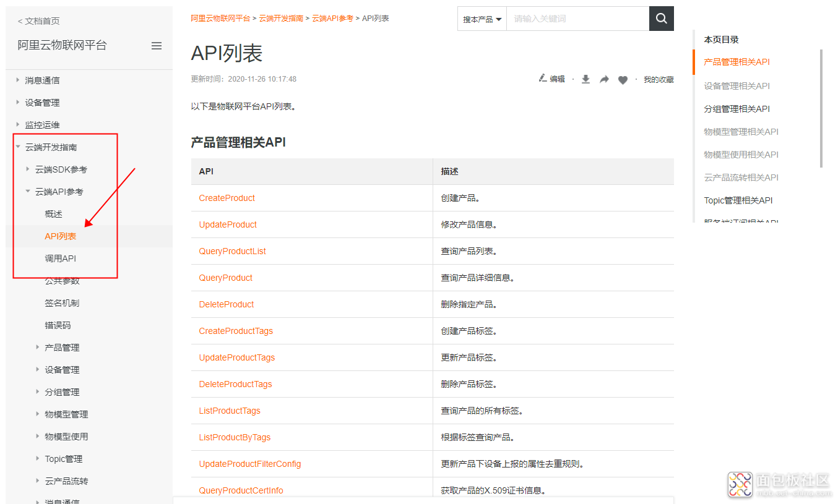
Task: Open the CreateProductTags API link
Action: click(236, 331)
